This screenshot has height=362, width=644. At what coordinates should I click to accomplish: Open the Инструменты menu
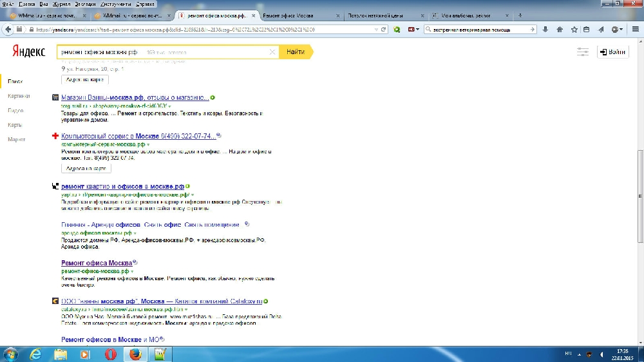[115, 4]
